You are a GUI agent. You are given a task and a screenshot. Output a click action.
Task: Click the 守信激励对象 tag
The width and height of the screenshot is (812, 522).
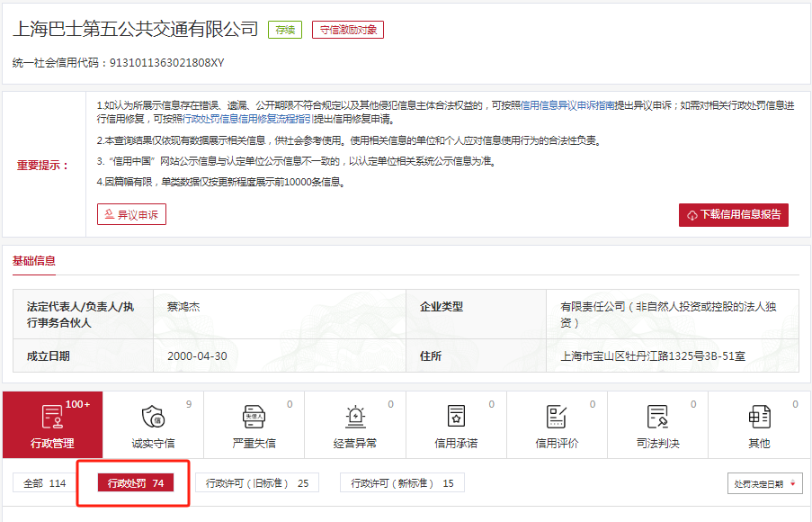(348, 30)
